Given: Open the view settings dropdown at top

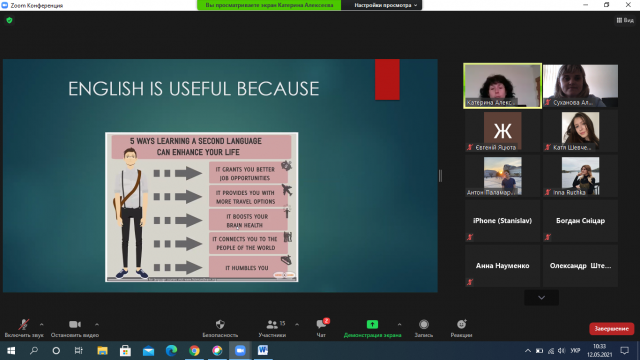Looking at the screenshot, I should pyautogui.click(x=385, y=5).
